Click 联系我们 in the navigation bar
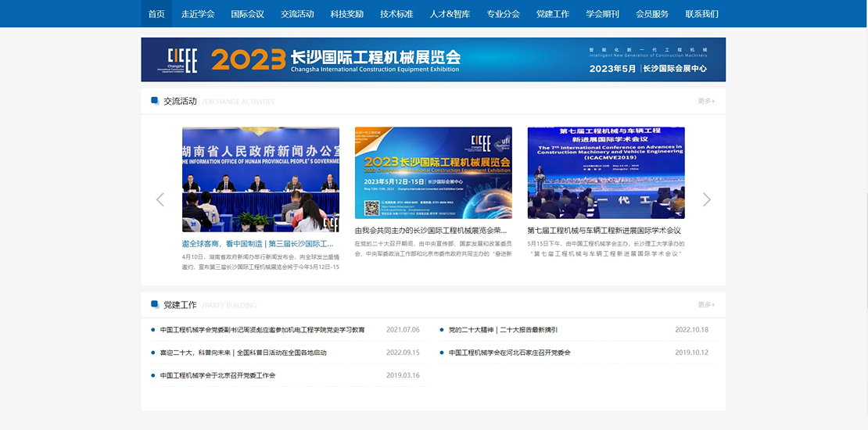Screen dimensions: 868x430 (x=701, y=13)
